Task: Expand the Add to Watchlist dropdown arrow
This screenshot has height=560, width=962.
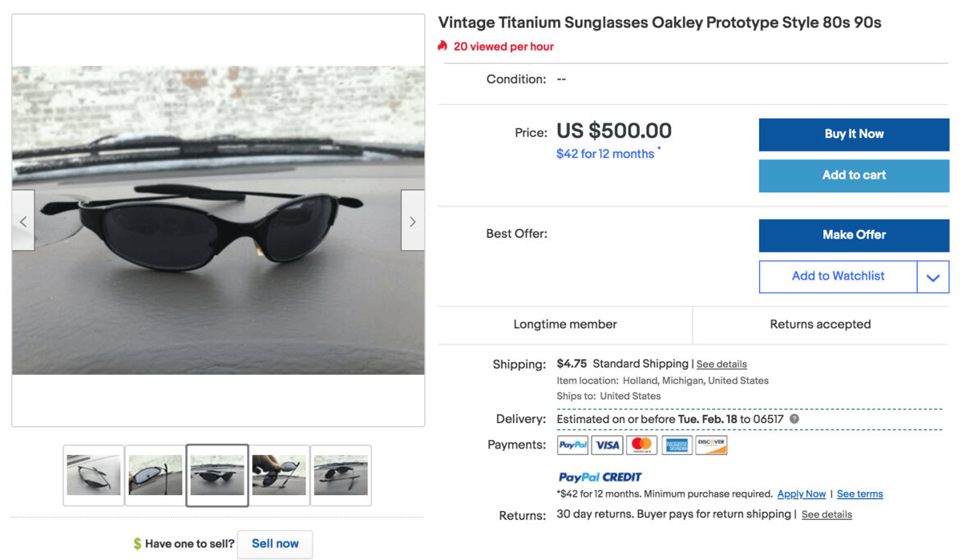Action: pos(933,277)
